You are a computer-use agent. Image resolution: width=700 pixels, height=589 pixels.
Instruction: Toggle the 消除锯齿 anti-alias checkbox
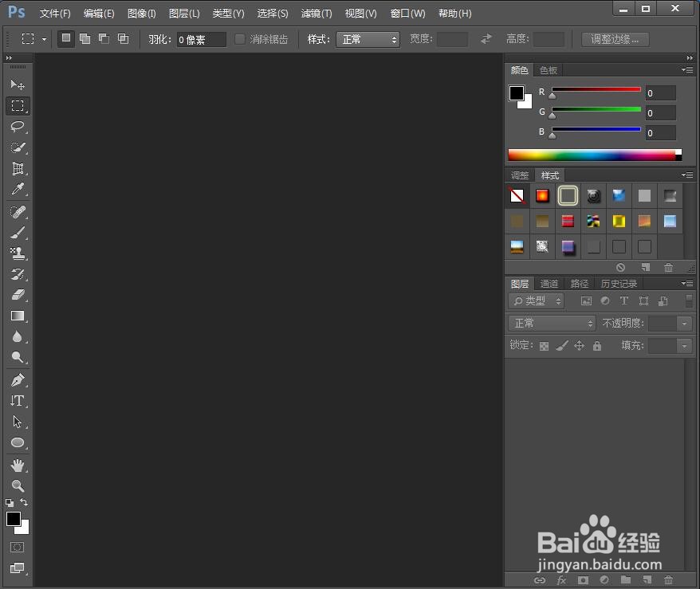click(240, 39)
